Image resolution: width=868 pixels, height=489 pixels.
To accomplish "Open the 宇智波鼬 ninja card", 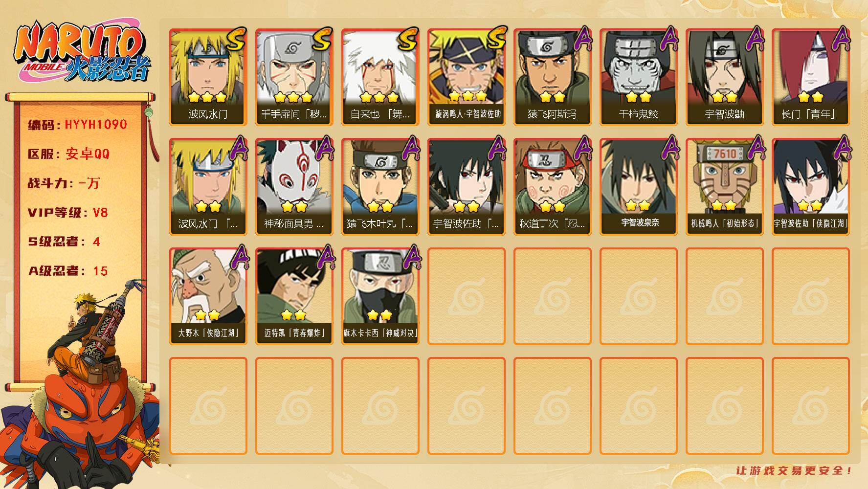I will pyautogui.click(x=725, y=77).
